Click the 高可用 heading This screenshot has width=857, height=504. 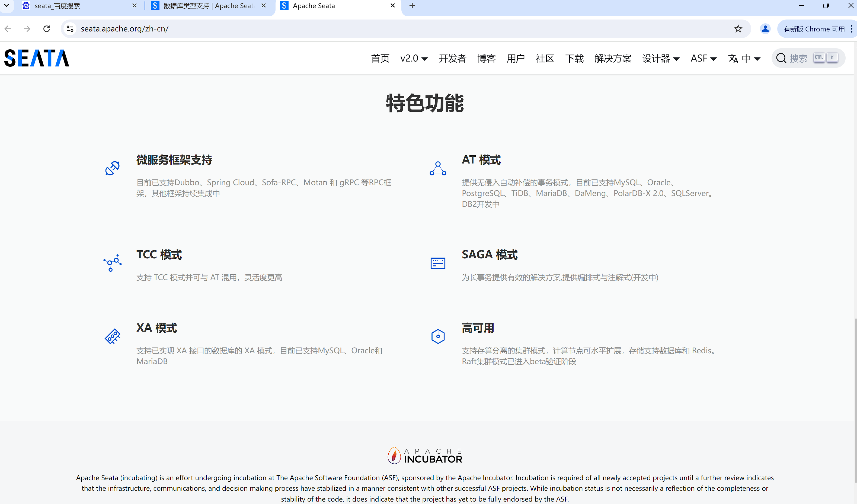pyautogui.click(x=478, y=328)
